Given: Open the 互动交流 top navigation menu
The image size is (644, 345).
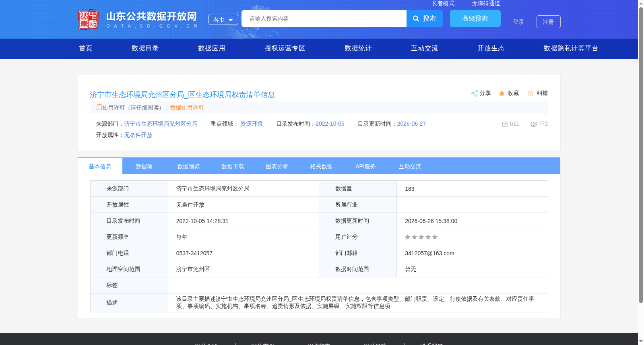Looking at the screenshot, I should [425, 48].
